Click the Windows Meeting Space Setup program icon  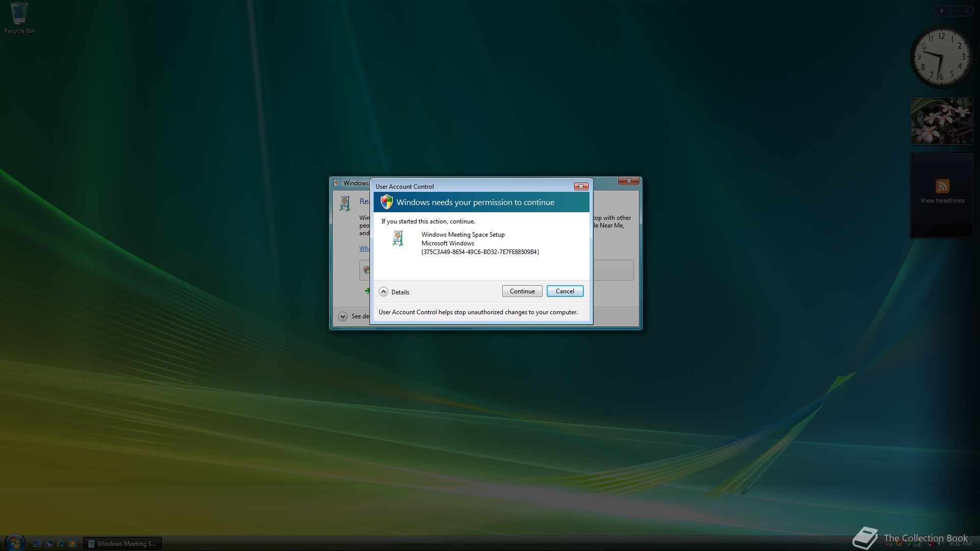398,238
